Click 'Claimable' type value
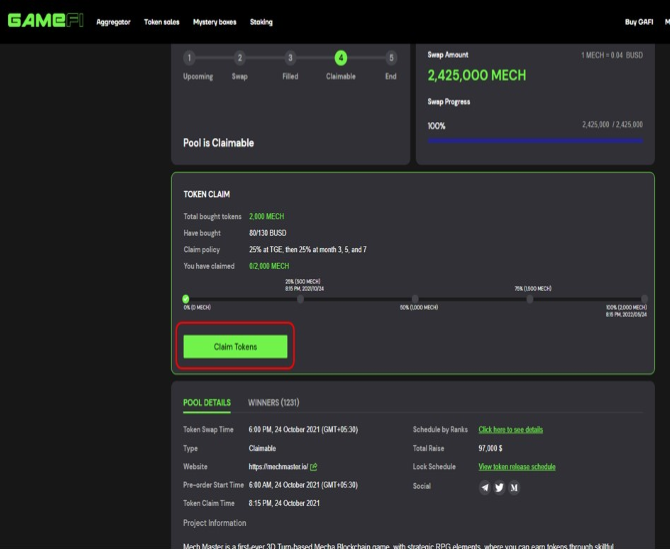Screen dimensions: 672x550 pyautogui.click(x=262, y=448)
